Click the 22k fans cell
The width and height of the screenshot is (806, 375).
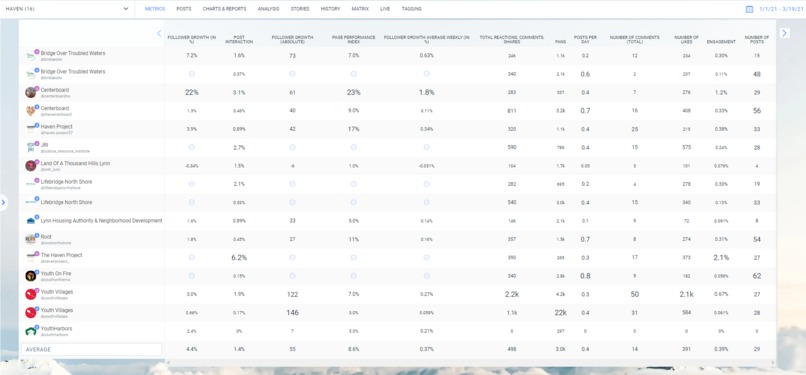click(560, 313)
